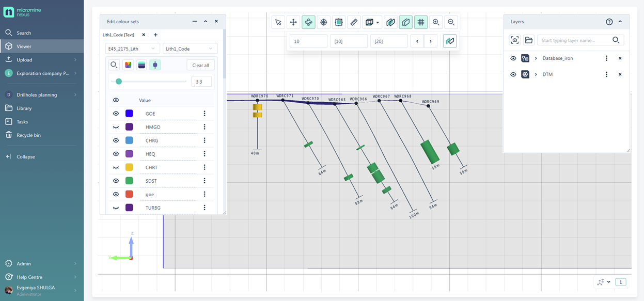Hide the GOE value visibility eye

116,114
